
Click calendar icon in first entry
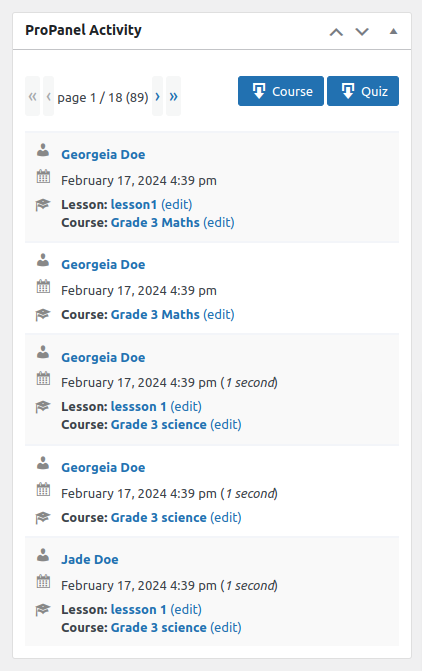(x=43, y=176)
